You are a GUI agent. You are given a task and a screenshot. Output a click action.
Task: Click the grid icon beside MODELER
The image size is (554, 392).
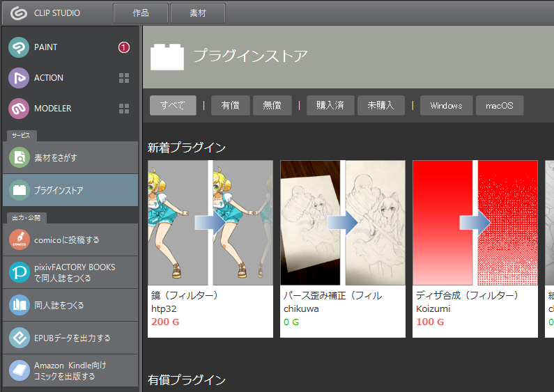click(x=124, y=109)
